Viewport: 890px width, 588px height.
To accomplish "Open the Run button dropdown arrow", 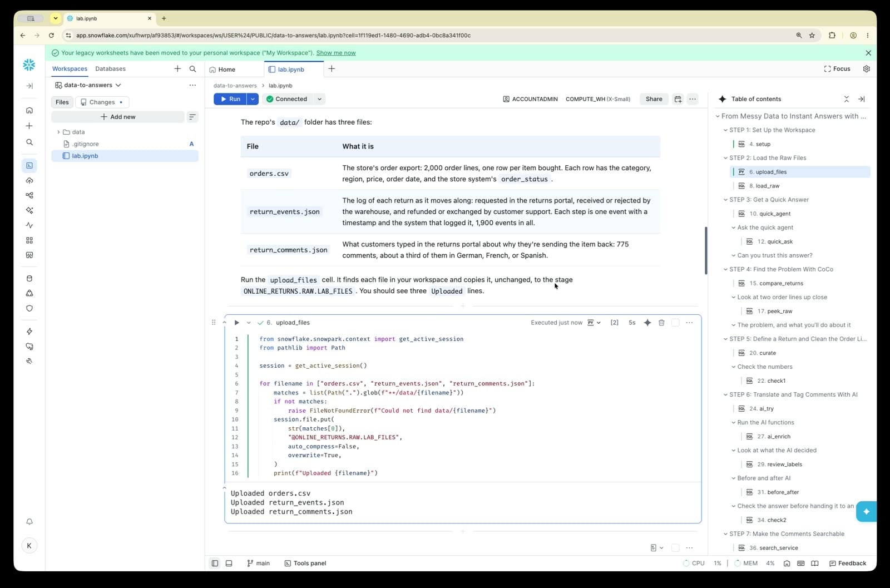I will 253,99.
